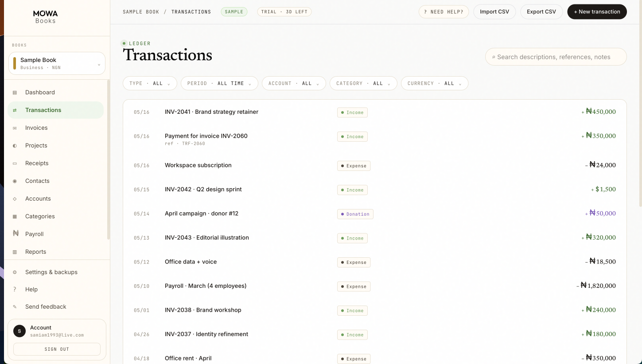Focus the search descriptions input field
The height and width of the screenshot is (364, 642).
[x=556, y=57]
